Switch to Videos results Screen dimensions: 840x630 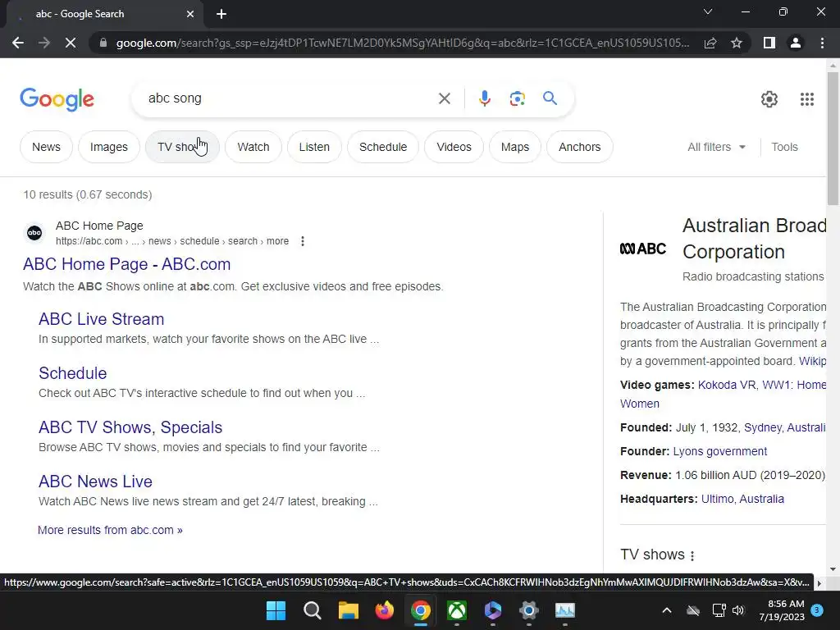(x=454, y=147)
